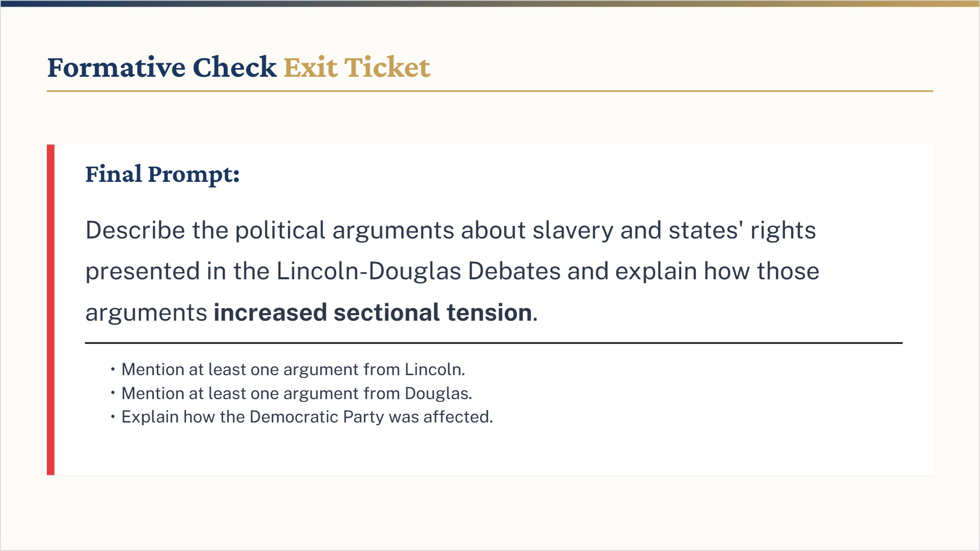Click the black divider line above bullets
980x551 pixels.
pos(493,343)
